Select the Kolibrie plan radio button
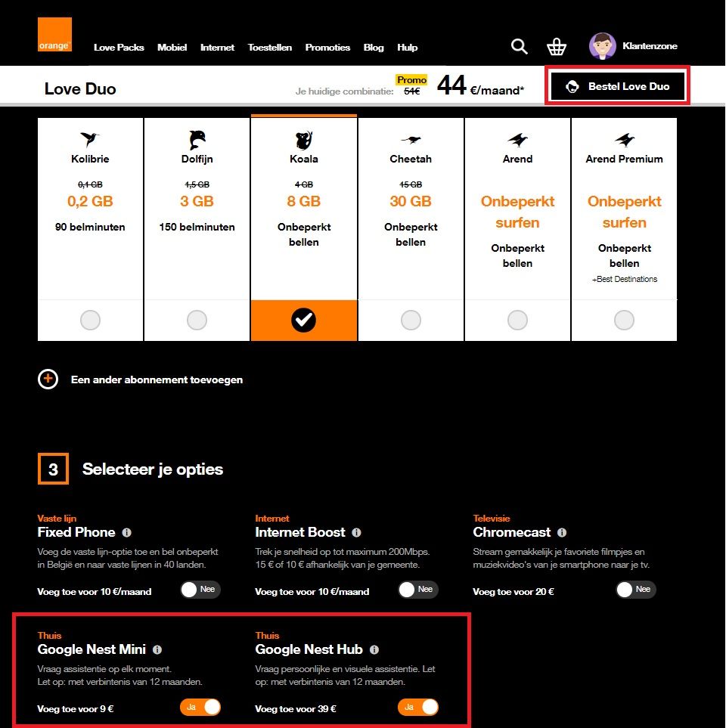Screen dimensions: 726x728 (x=90, y=320)
